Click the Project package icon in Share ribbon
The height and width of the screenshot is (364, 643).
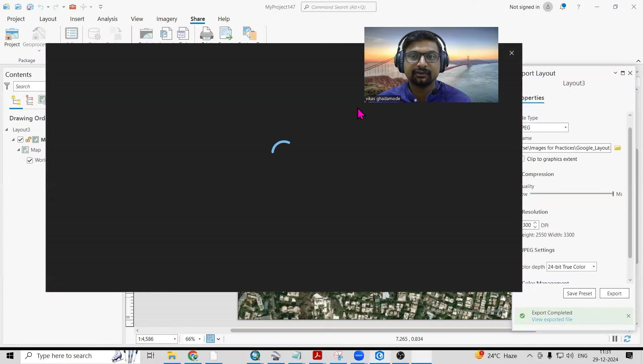[12, 37]
